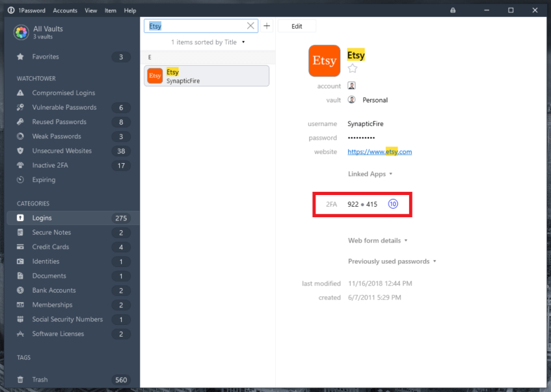Viewport: 551px width, 392px height.
Task: Open the Trash in sidebar
Action: coord(40,380)
